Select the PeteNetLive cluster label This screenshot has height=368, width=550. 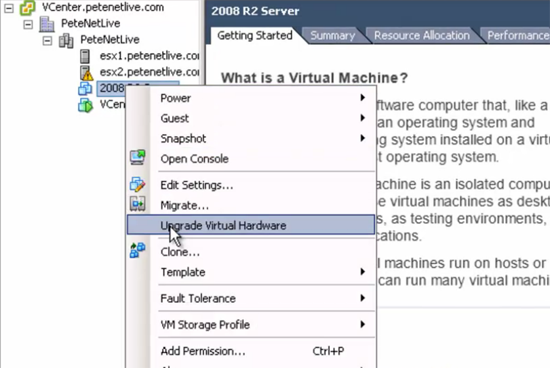point(110,40)
